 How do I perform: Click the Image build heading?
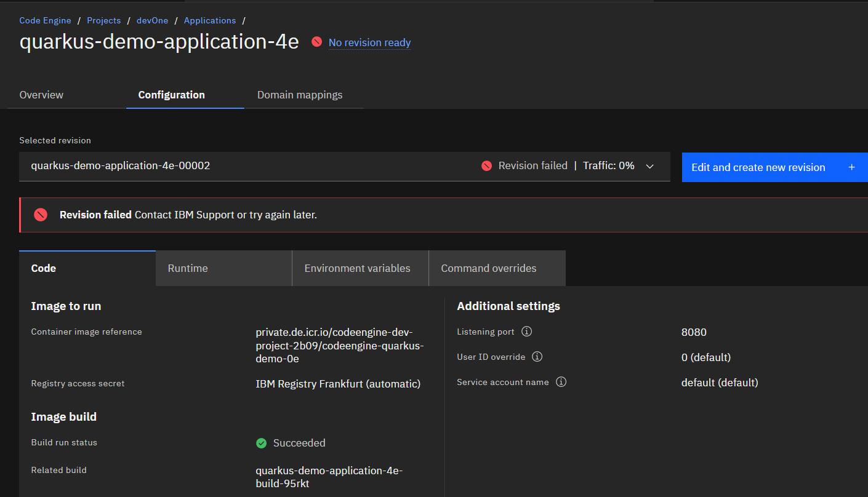point(64,416)
